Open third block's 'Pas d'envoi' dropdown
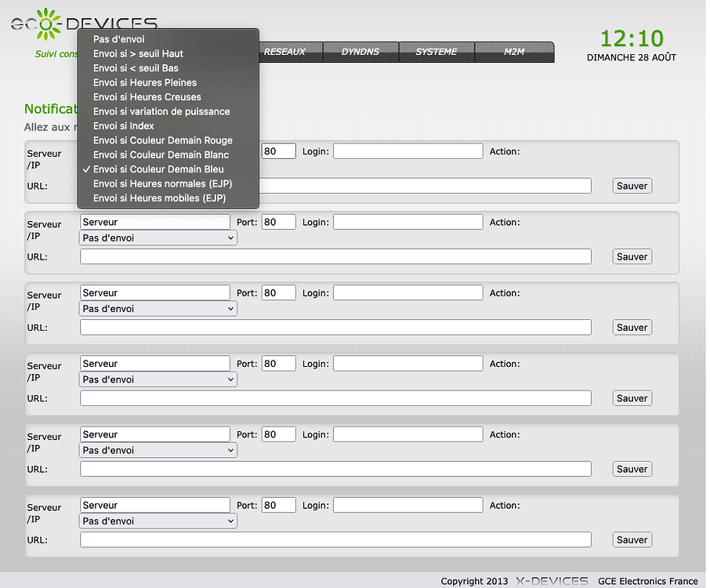Screen dimensions: 710x588 158,309
